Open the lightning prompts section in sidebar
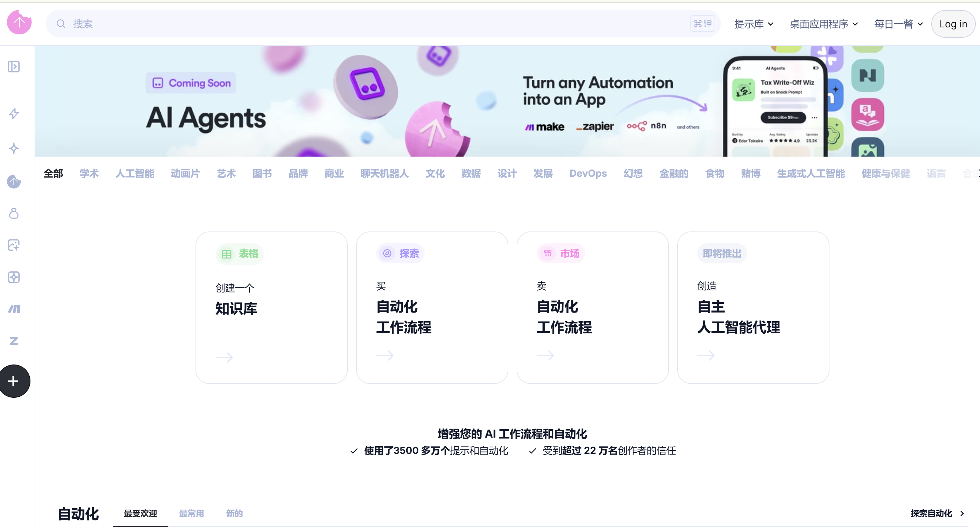 (14, 113)
